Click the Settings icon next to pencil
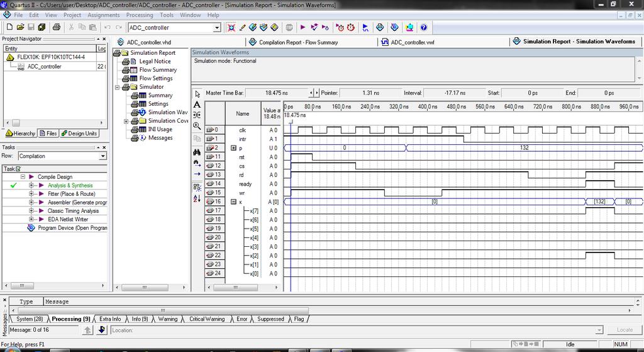This screenshot has height=352, width=644. click(x=253, y=27)
